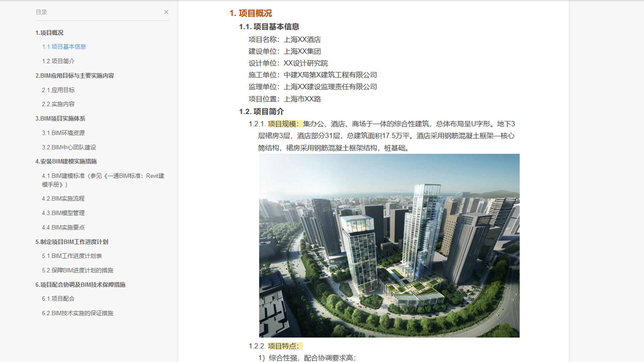Select 6.项目配合协调及BIM技术保障措施 heading

(80, 285)
